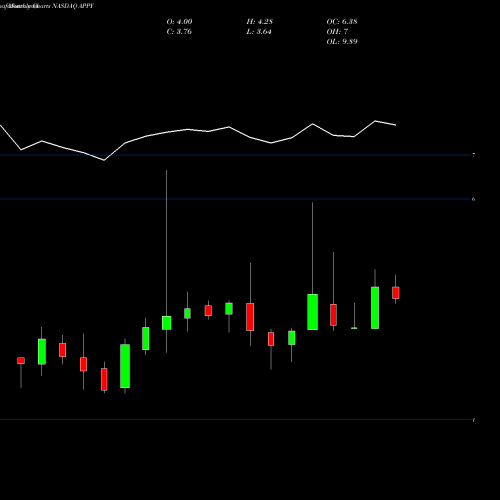Select the low value 'L: 3.64'
Viewport: 500px width, 500px height.
pyautogui.click(x=259, y=32)
